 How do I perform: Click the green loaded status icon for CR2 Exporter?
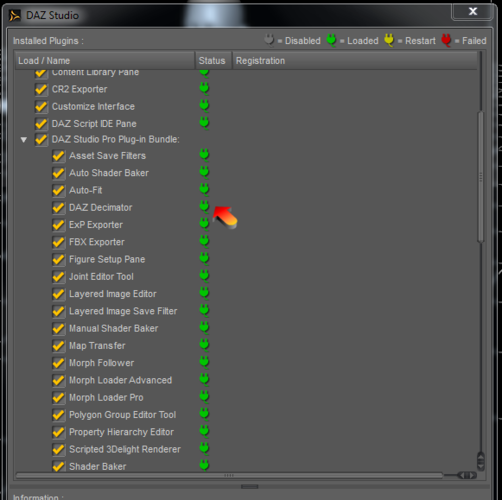click(204, 89)
